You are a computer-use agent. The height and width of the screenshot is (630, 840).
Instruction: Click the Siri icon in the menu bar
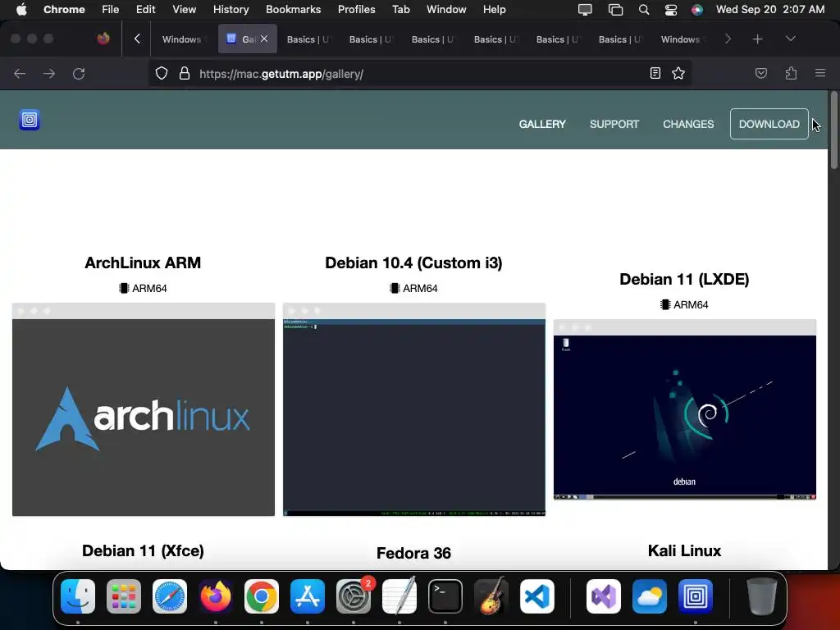pos(697,10)
